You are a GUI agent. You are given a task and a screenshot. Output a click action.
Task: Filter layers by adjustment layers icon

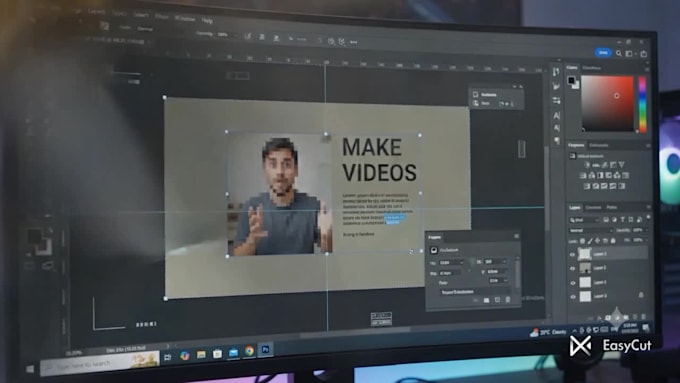(x=615, y=219)
